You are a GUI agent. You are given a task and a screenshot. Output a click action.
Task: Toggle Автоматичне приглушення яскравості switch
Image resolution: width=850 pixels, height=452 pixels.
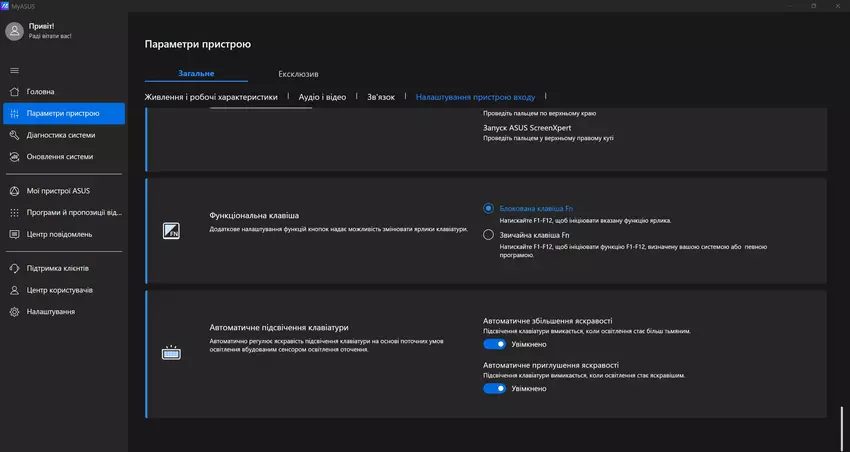point(494,389)
